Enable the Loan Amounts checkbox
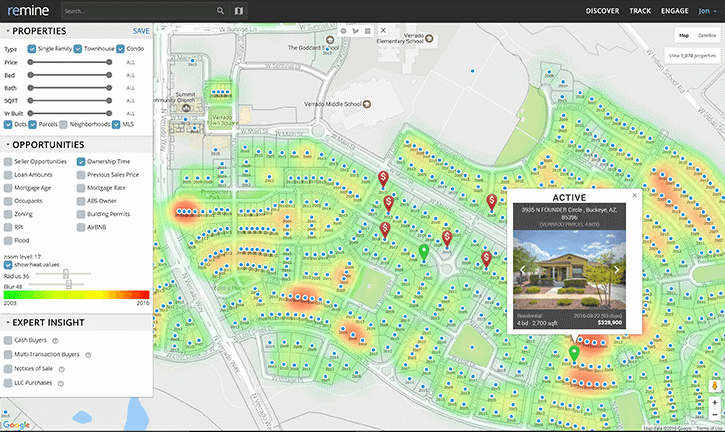 click(8, 175)
